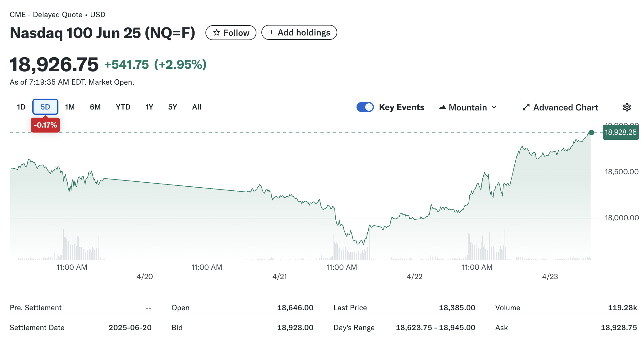
Task: Click the Advanced Chart link
Action: pos(565,107)
